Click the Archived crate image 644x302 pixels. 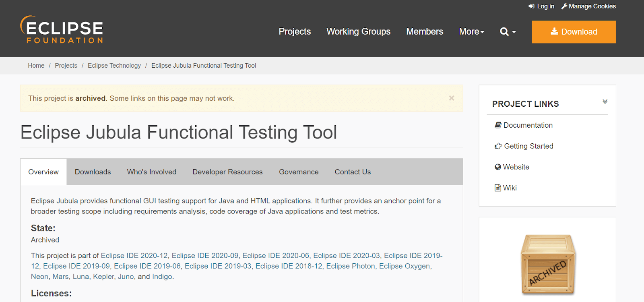(548, 264)
